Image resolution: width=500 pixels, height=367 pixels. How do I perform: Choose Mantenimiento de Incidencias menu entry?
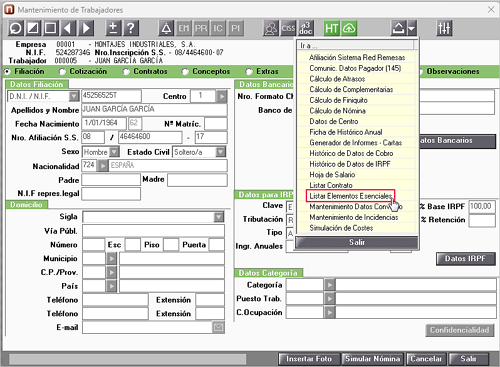(357, 217)
